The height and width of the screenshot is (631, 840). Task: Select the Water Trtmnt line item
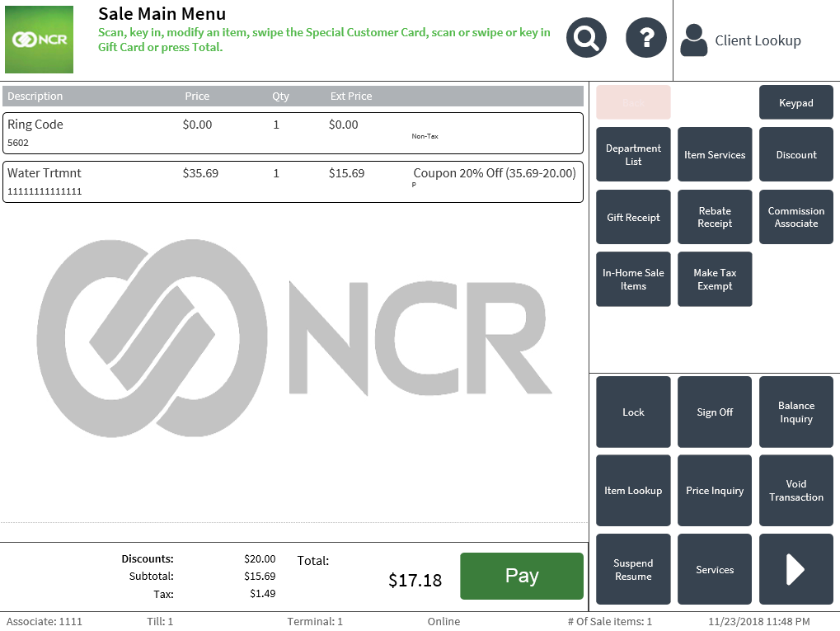click(x=293, y=181)
